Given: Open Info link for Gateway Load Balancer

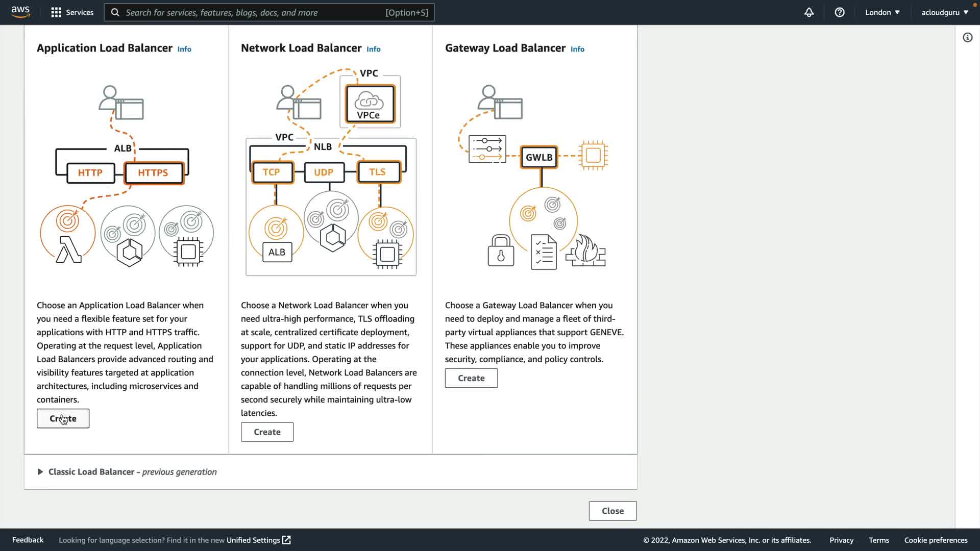Looking at the screenshot, I should pyautogui.click(x=577, y=49).
